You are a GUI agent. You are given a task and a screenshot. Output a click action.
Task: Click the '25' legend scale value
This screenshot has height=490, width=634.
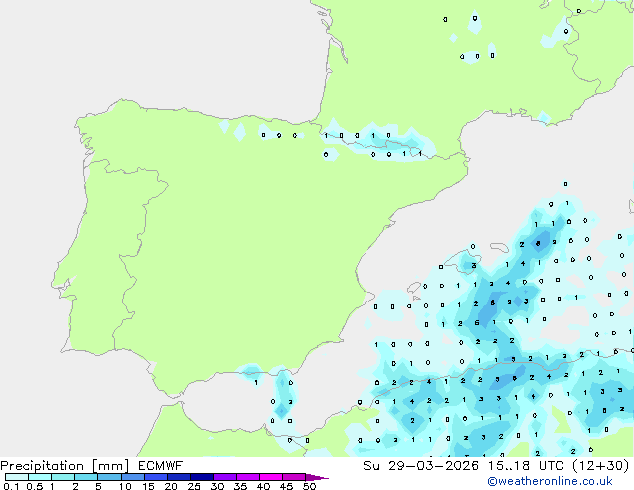pos(194,486)
